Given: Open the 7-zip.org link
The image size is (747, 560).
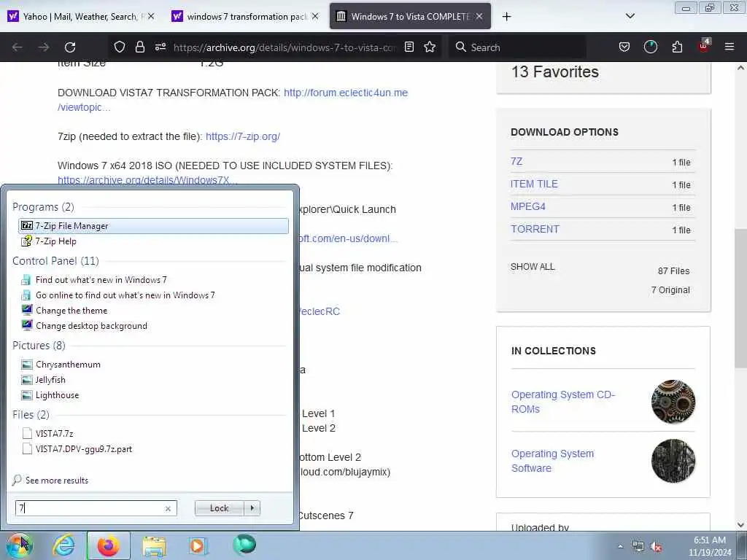Looking at the screenshot, I should point(243,136).
